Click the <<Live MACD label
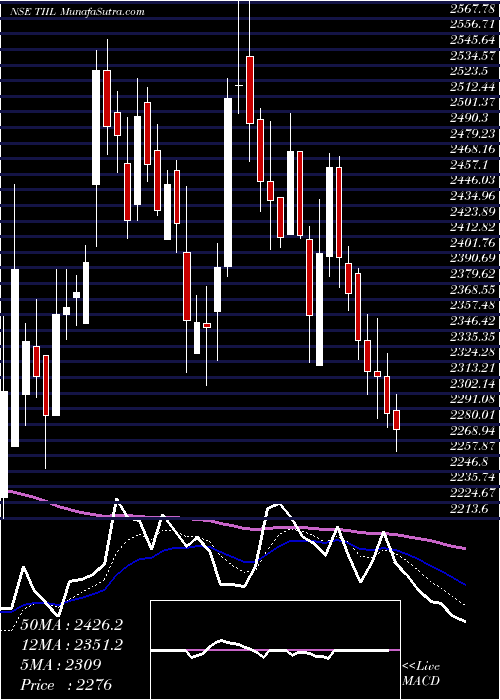This screenshot has height=700, width=500. 421,674
